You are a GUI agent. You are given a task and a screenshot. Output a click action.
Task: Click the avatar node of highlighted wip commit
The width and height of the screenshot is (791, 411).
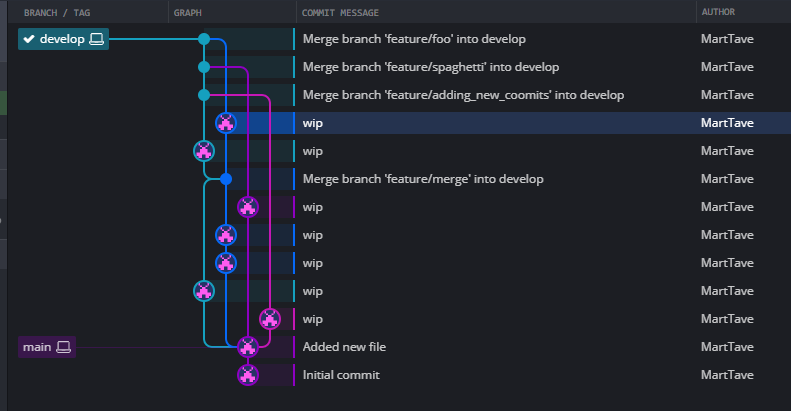pyautogui.click(x=226, y=123)
